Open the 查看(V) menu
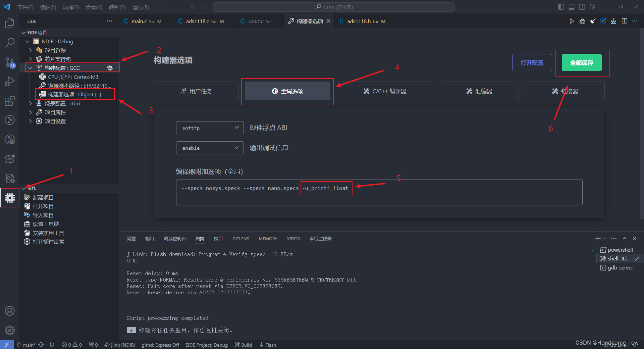Image resolution: width=644 pixels, height=349 pixels. (x=94, y=7)
